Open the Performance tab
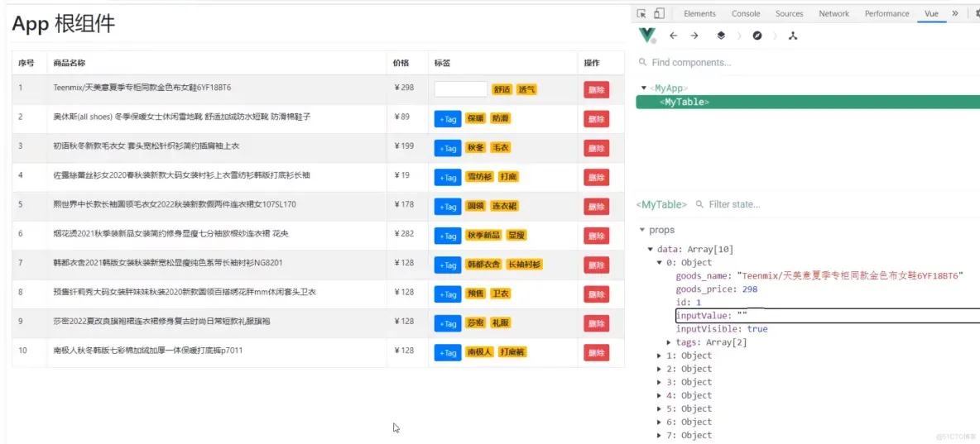 [x=886, y=14]
